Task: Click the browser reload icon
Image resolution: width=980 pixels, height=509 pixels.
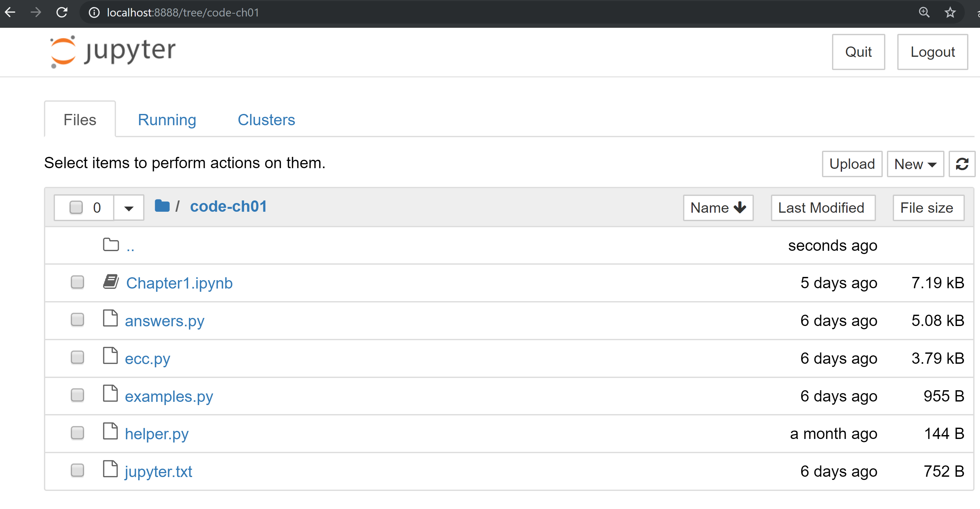Action: 62,13
